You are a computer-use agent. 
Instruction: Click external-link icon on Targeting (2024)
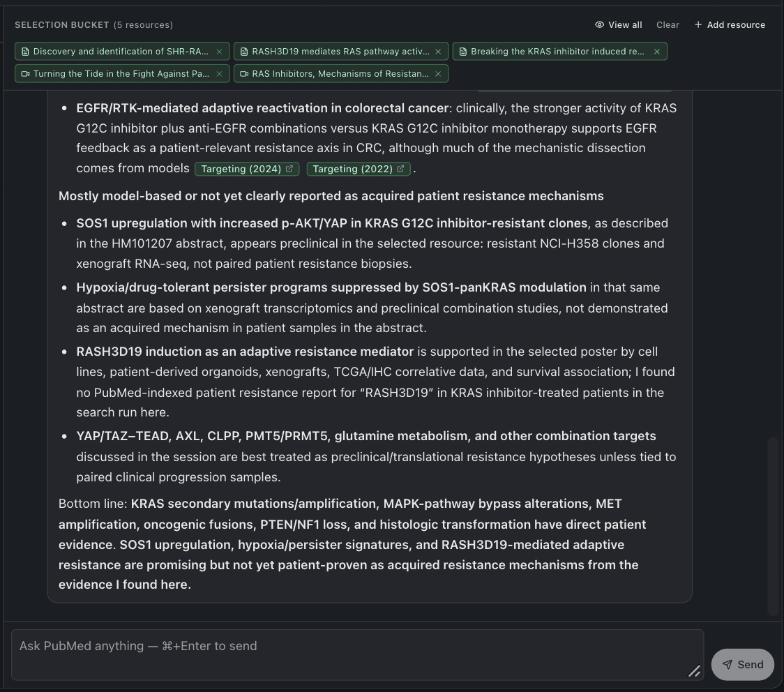(289, 169)
